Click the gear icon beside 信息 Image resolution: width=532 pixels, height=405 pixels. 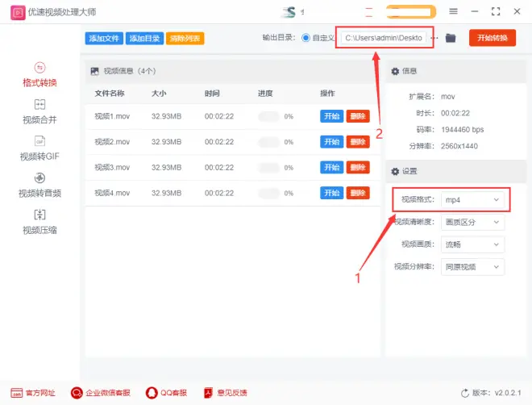[395, 71]
